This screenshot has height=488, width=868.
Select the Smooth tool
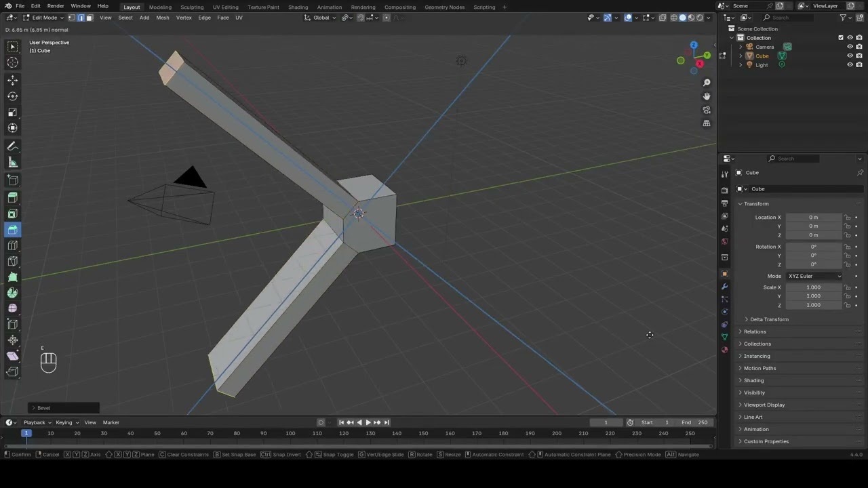[x=12, y=308]
